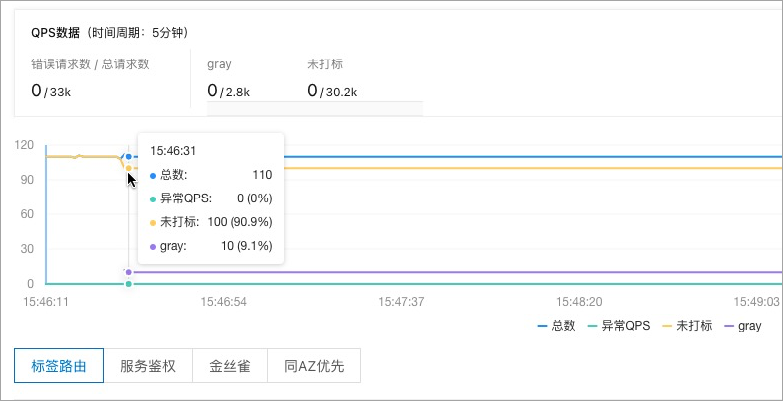Image resolution: width=783 pixels, height=401 pixels.
Task: Click the 错误请求数 / 总请求数 label
Action: click(90, 64)
